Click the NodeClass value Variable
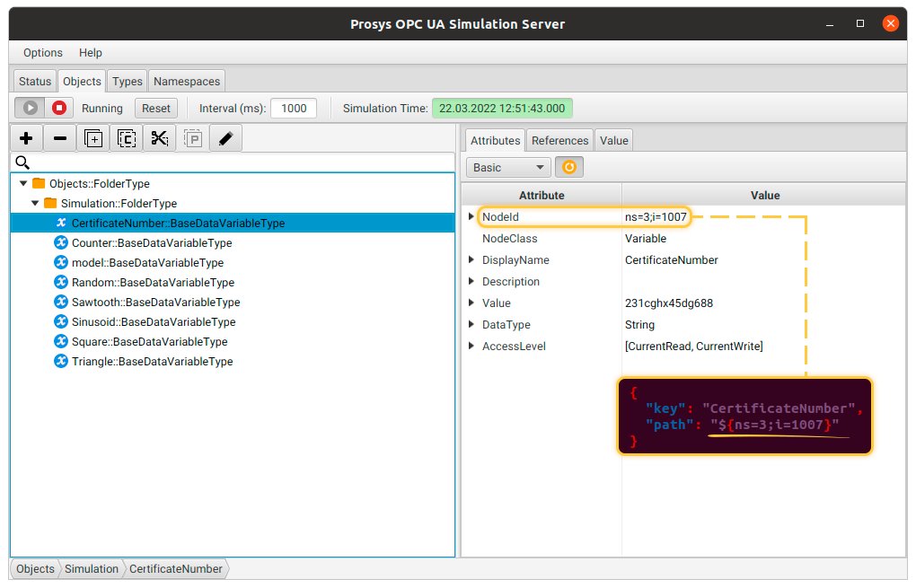Viewport: 916px width, 588px height. click(646, 238)
